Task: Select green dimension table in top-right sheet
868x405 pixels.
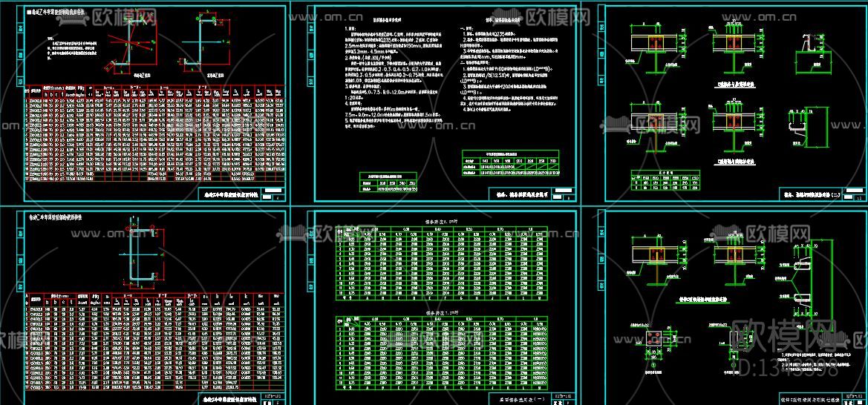Action: (665, 181)
